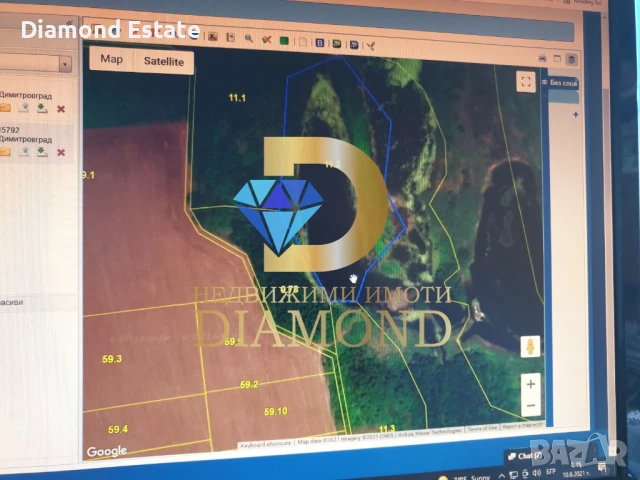Click parcel label 59.4
The width and height of the screenshot is (640, 480).
118,429
